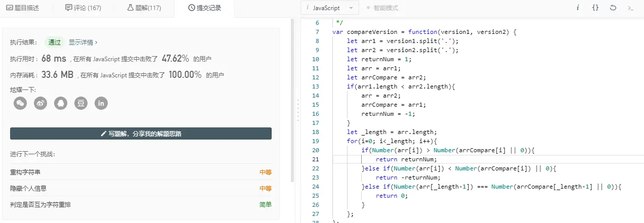
Task: Click the 47.62% runtime percentile
Action: (x=176, y=58)
